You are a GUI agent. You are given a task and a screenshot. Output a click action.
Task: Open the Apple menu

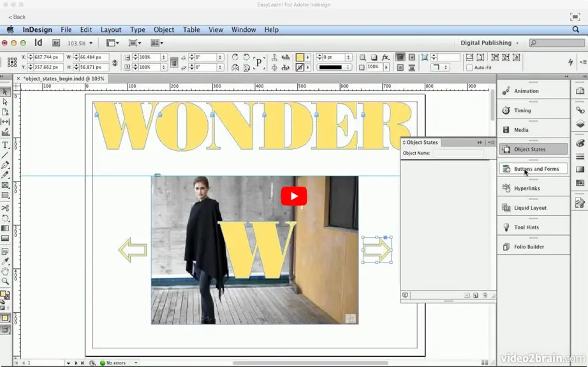click(x=10, y=29)
